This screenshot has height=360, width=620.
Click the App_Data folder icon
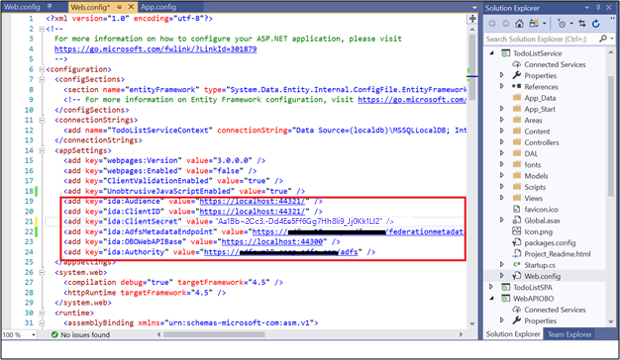(x=516, y=97)
